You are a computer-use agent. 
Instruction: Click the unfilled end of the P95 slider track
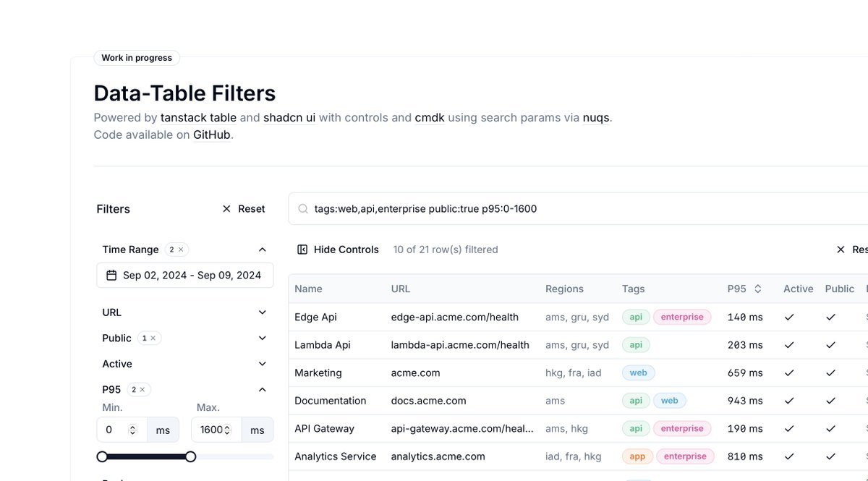234,456
